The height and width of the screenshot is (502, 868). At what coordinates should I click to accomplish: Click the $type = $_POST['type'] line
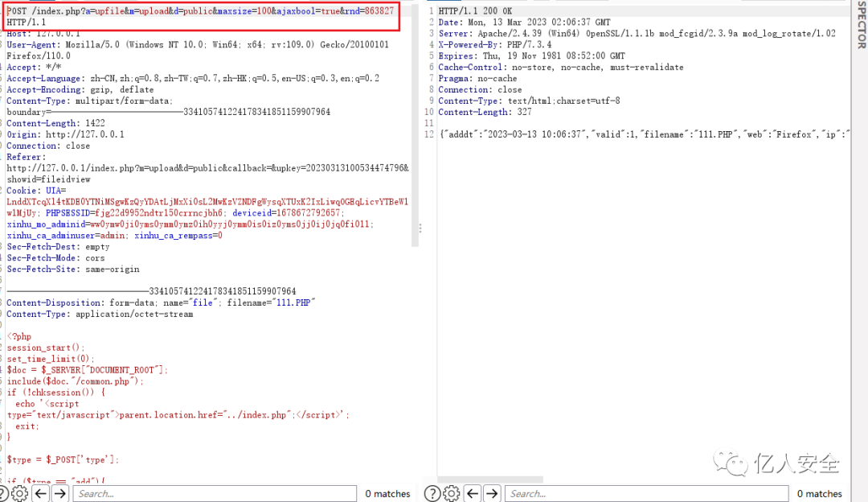click(x=63, y=459)
